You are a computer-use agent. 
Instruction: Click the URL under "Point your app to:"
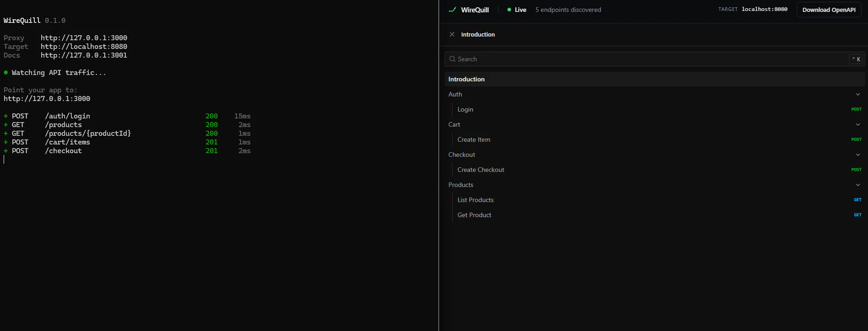47,99
